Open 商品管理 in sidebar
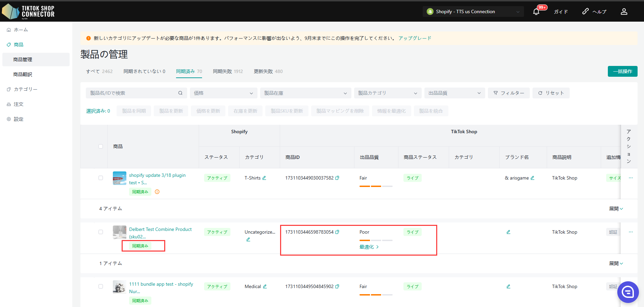This screenshot has width=644, height=307. [x=36, y=60]
